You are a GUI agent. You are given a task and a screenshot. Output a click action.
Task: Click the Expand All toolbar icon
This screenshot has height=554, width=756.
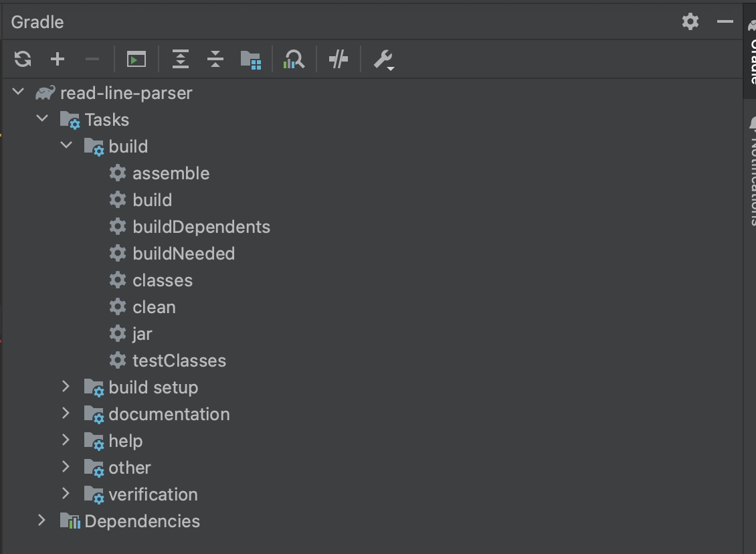[x=181, y=60]
